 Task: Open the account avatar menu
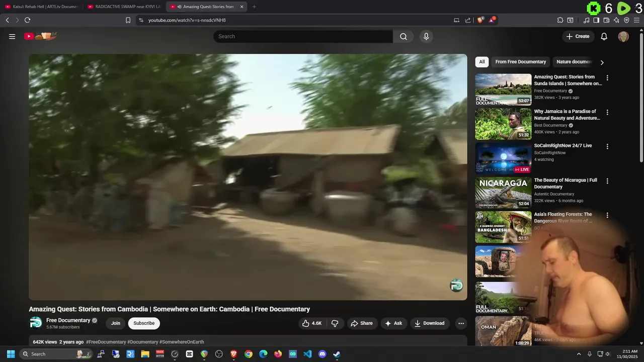623,36
